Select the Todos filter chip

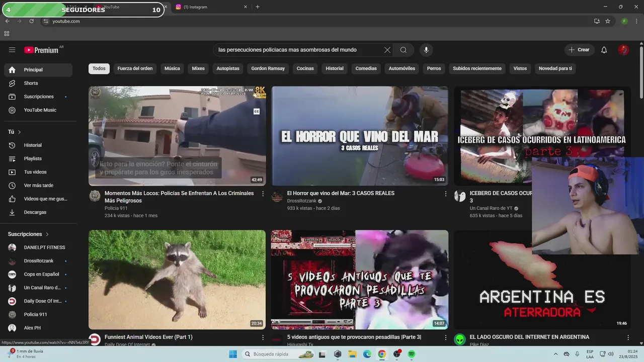99,68
